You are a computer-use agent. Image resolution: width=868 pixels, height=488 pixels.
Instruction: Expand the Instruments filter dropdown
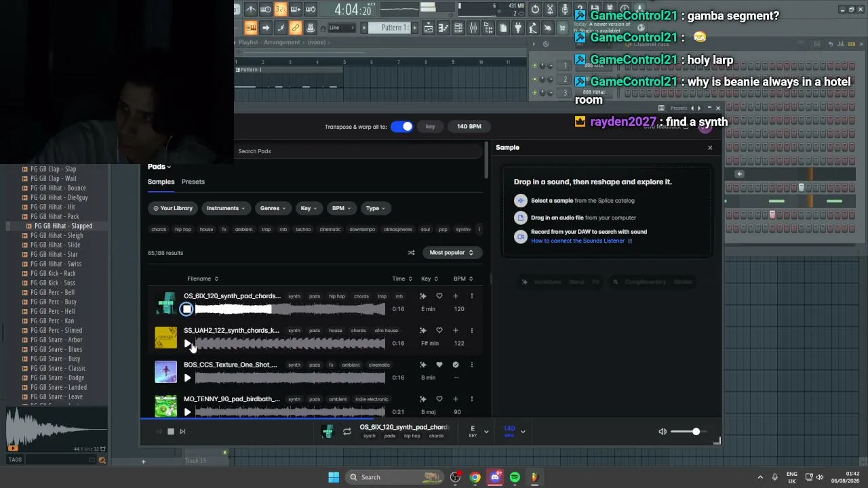coord(226,208)
